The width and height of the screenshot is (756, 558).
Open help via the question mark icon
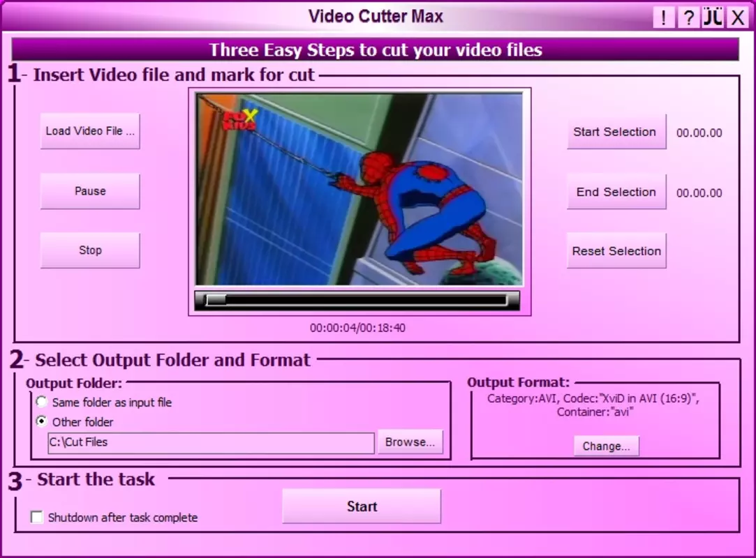(x=688, y=18)
